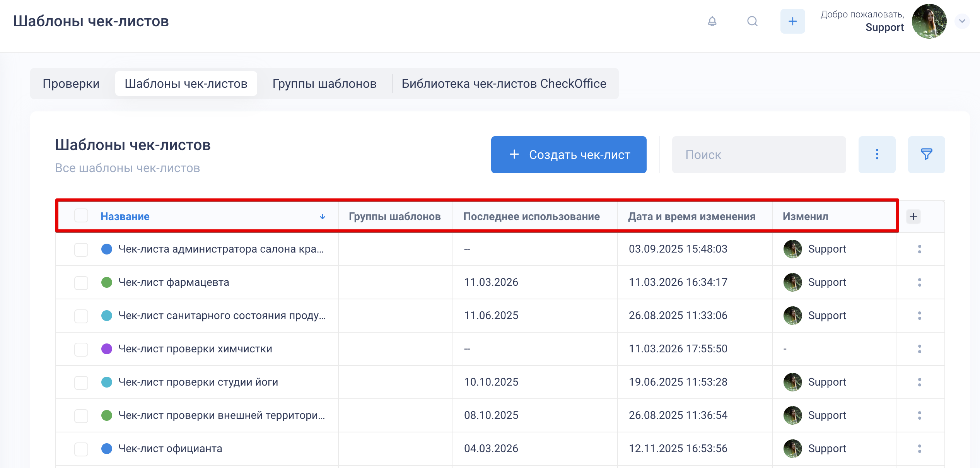Switch to the Проверки tab
This screenshot has height=468, width=980.
pyautogui.click(x=71, y=84)
